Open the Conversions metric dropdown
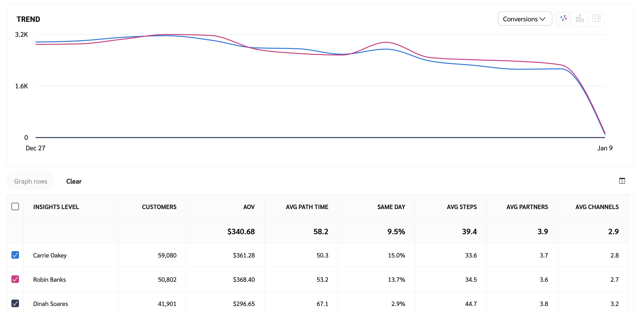644x315 pixels. pos(524,19)
